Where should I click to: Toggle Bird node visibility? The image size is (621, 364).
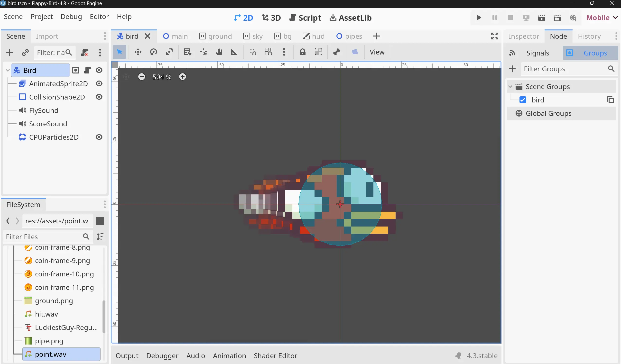point(99,70)
